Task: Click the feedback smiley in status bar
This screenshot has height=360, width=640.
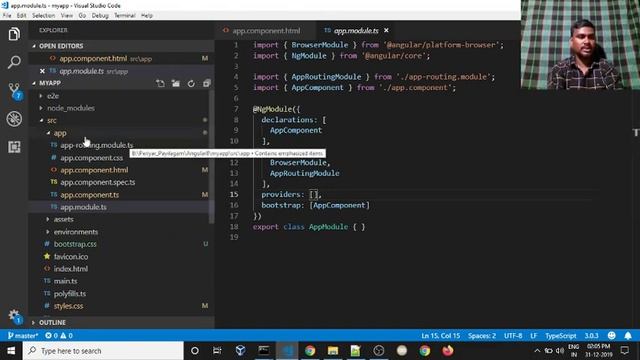Action: point(611,336)
